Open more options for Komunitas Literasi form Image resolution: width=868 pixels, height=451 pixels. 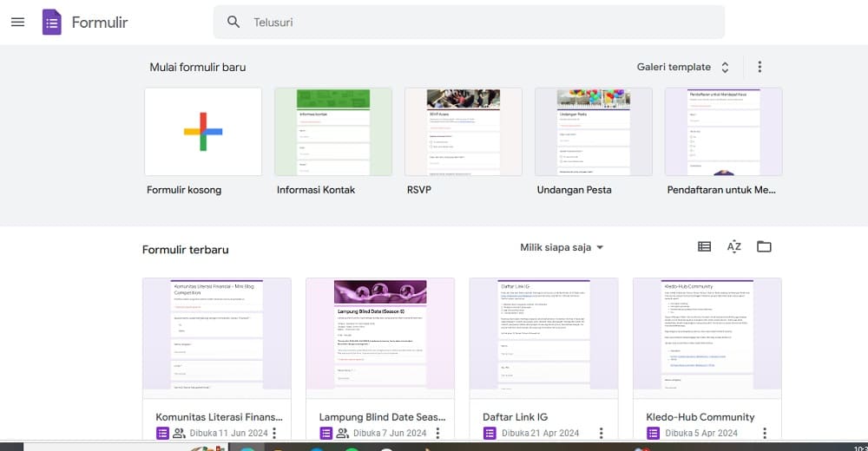click(274, 433)
